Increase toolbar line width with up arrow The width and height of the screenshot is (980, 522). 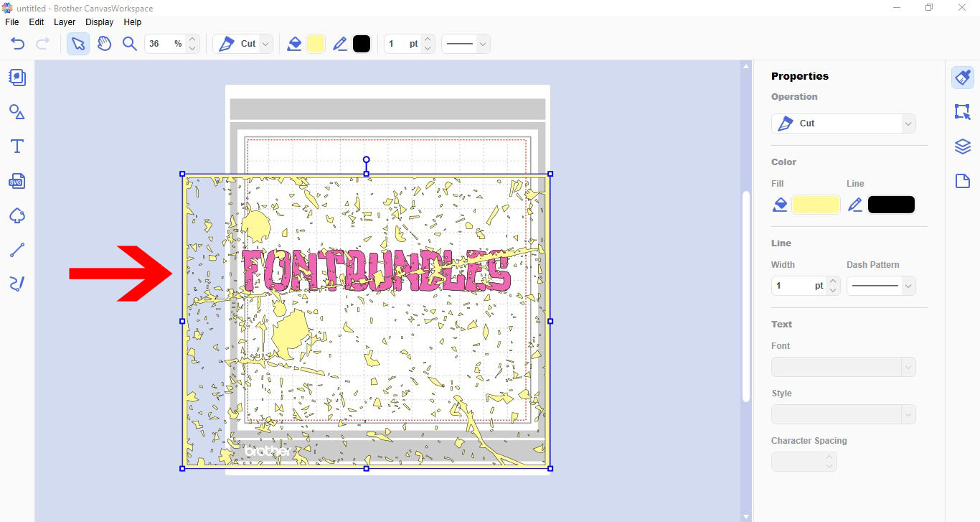[x=428, y=39]
